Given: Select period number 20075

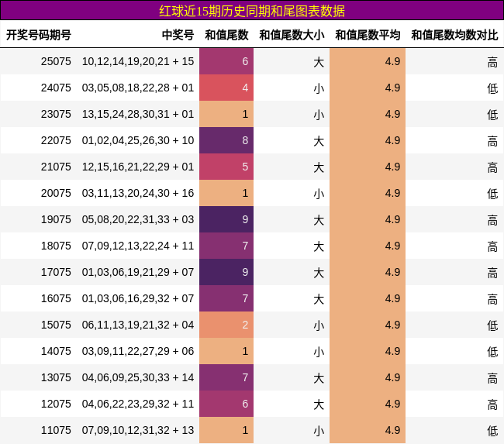Looking at the screenshot, I should pos(56,193).
